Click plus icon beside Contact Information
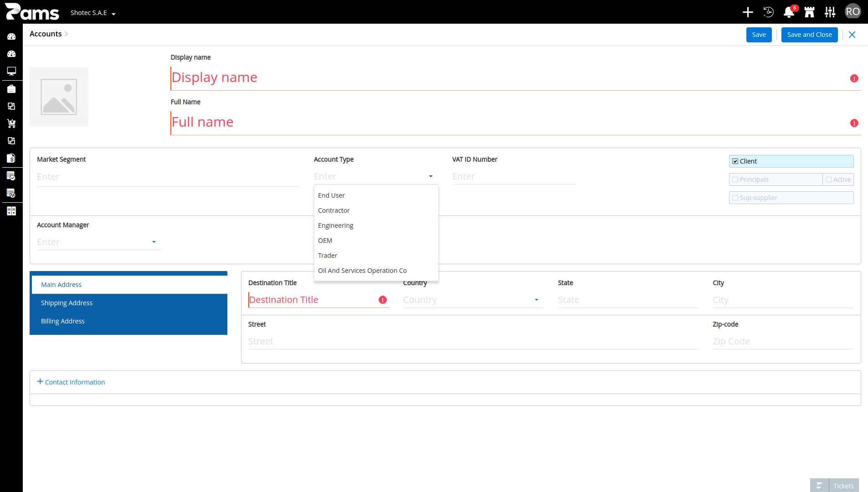The width and height of the screenshot is (868, 492). (x=40, y=382)
